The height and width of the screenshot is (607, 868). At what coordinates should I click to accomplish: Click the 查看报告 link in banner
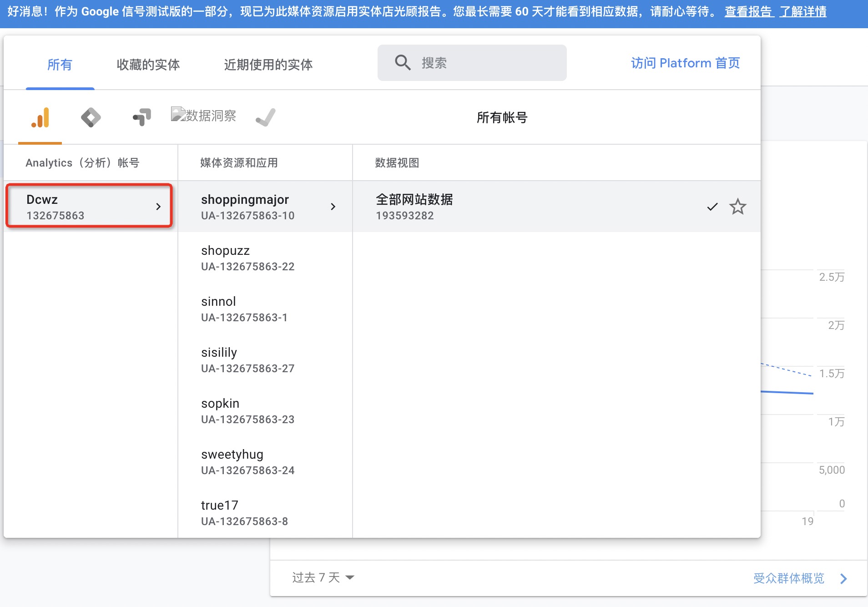tap(749, 11)
